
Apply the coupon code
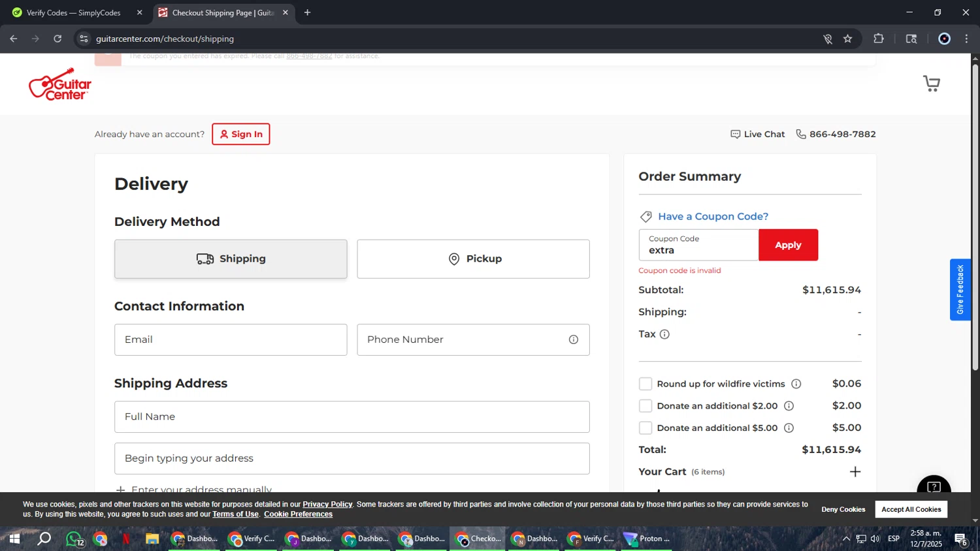(x=788, y=245)
